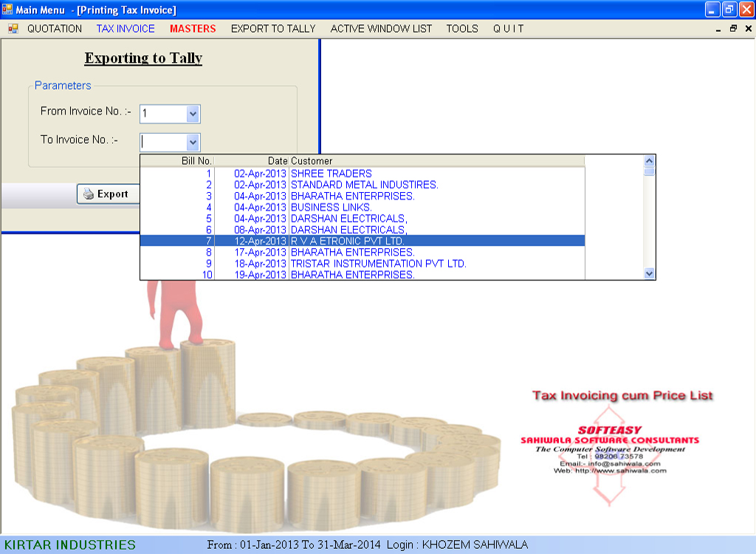This screenshot has width=756, height=554.
Task: Open the MASTERS menu
Action: pyautogui.click(x=193, y=29)
